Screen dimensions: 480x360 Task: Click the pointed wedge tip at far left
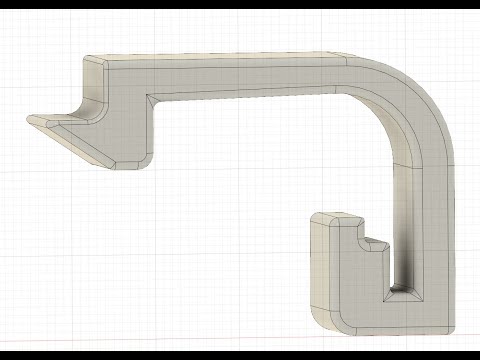pyautogui.click(x=32, y=119)
